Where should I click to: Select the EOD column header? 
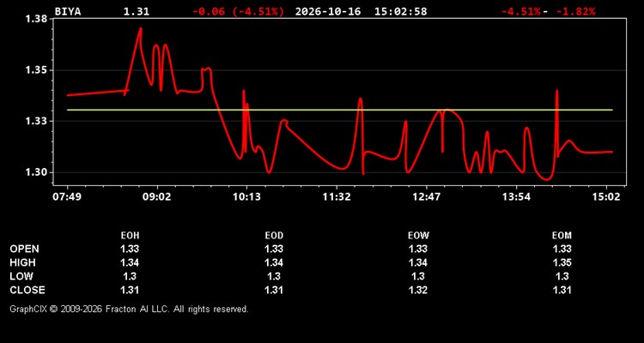point(274,236)
